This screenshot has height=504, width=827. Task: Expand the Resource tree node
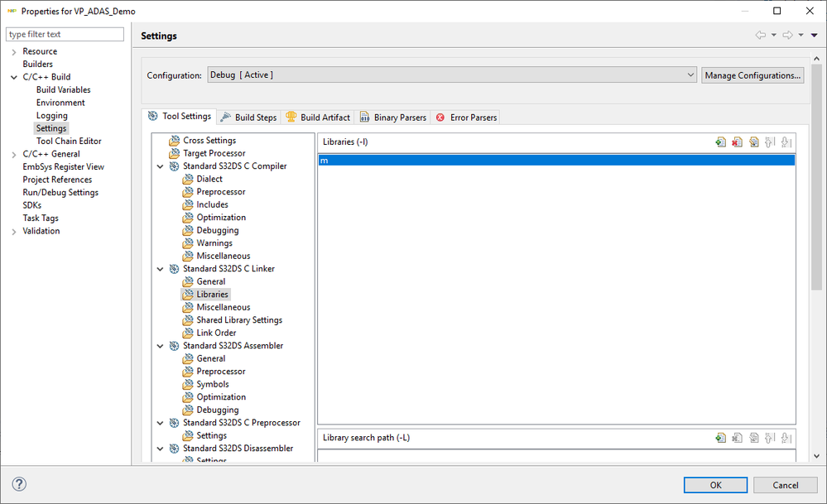point(14,51)
